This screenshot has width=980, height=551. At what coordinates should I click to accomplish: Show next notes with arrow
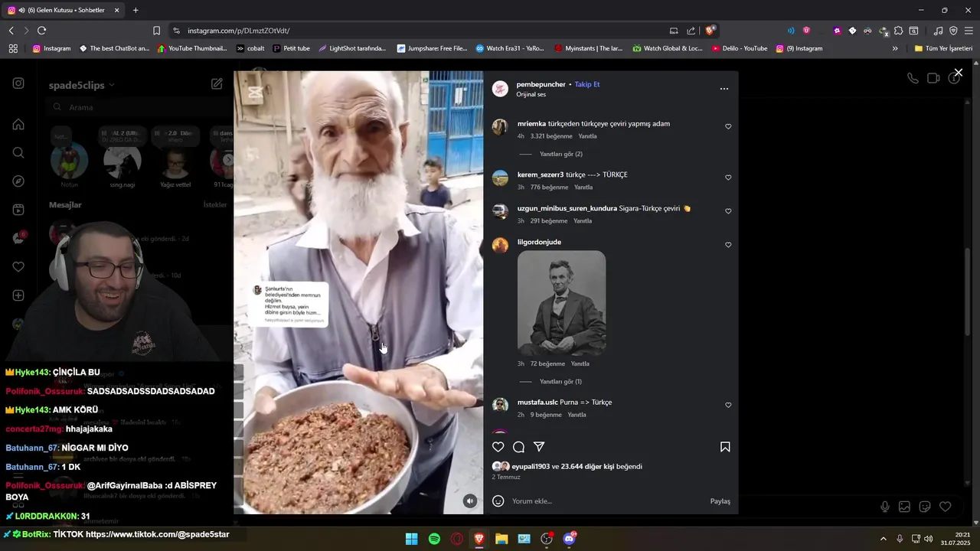tap(228, 159)
